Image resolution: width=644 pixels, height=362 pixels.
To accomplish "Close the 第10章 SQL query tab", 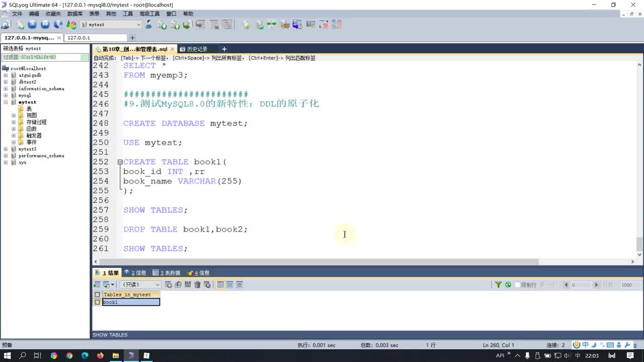I will (173, 49).
